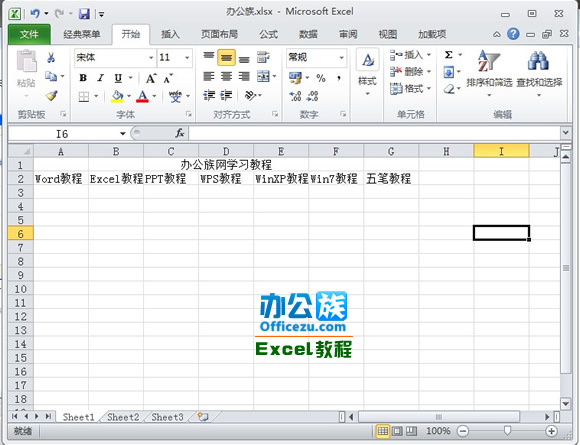Select the Format Painter brush
The height and width of the screenshot is (445, 580).
[x=51, y=95]
